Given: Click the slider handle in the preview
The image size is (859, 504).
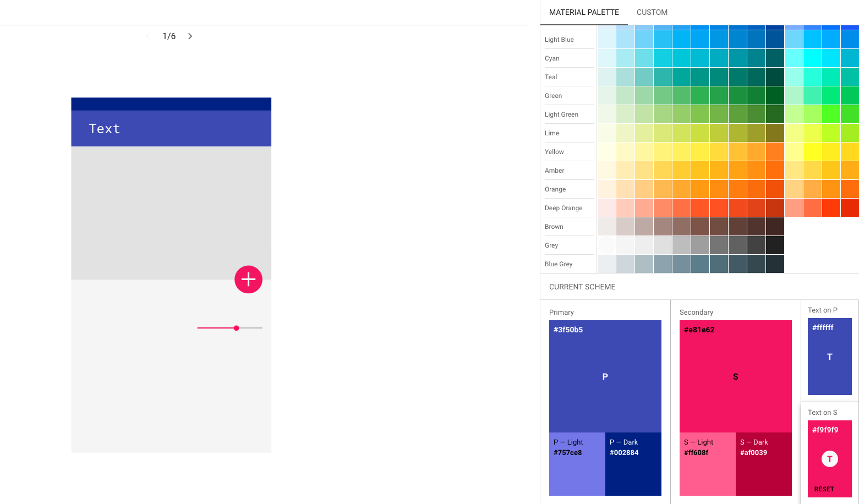Looking at the screenshot, I should (x=236, y=328).
